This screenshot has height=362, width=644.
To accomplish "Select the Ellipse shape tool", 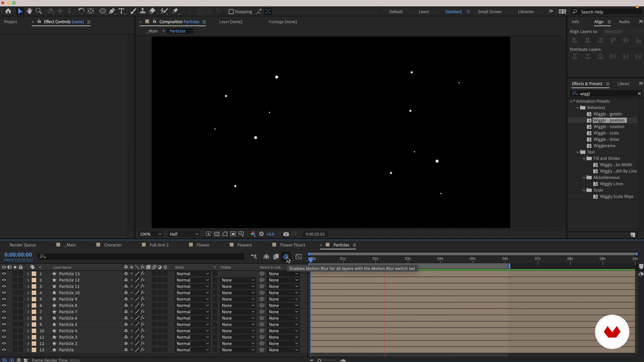I will click(102, 11).
